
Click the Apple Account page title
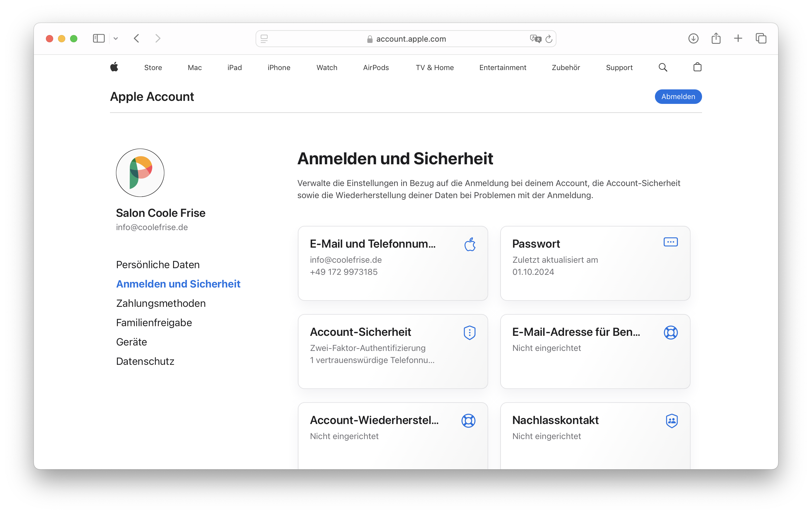tap(152, 96)
